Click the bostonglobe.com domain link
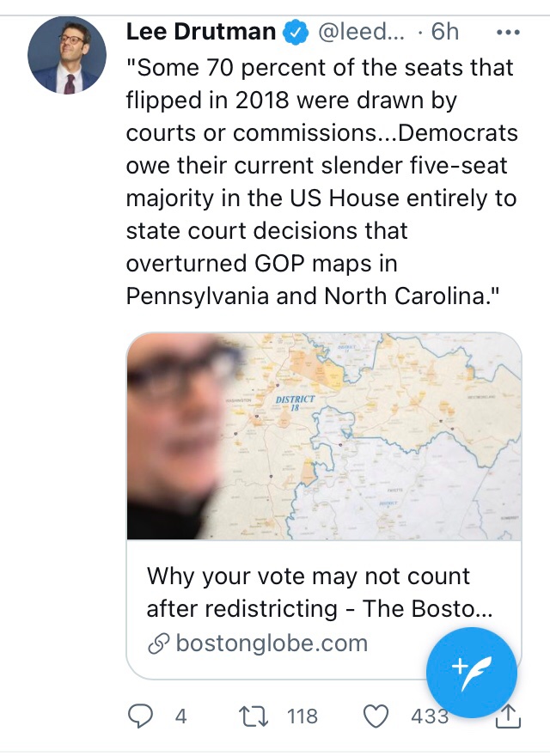 tap(271, 643)
